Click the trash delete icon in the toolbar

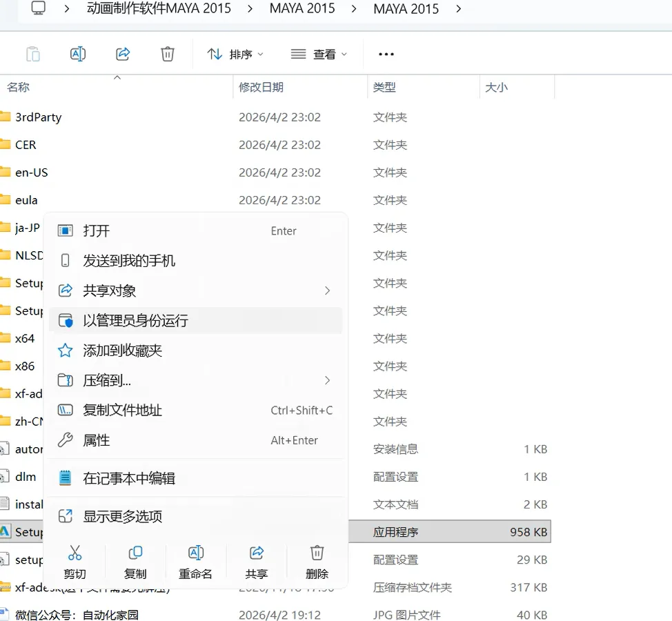[x=167, y=55]
